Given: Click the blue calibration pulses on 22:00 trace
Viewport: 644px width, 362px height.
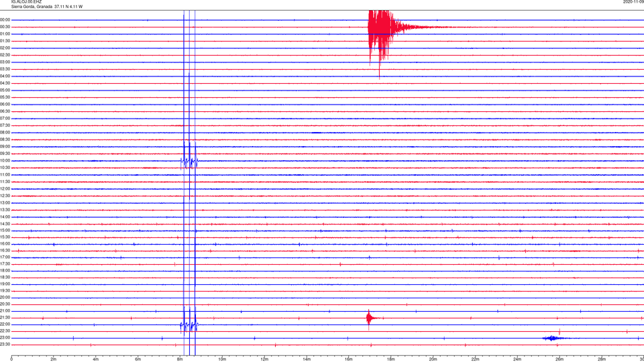Looking at the screenshot, I should pos(189,325).
